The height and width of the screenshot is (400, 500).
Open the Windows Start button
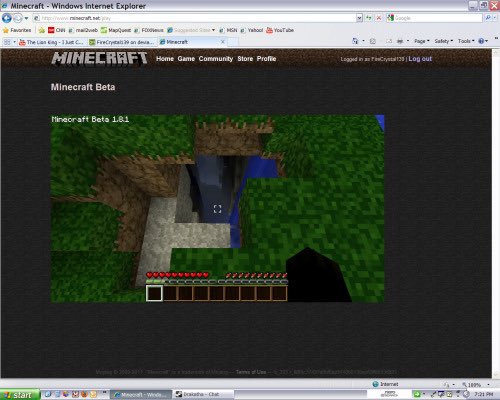[20, 395]
